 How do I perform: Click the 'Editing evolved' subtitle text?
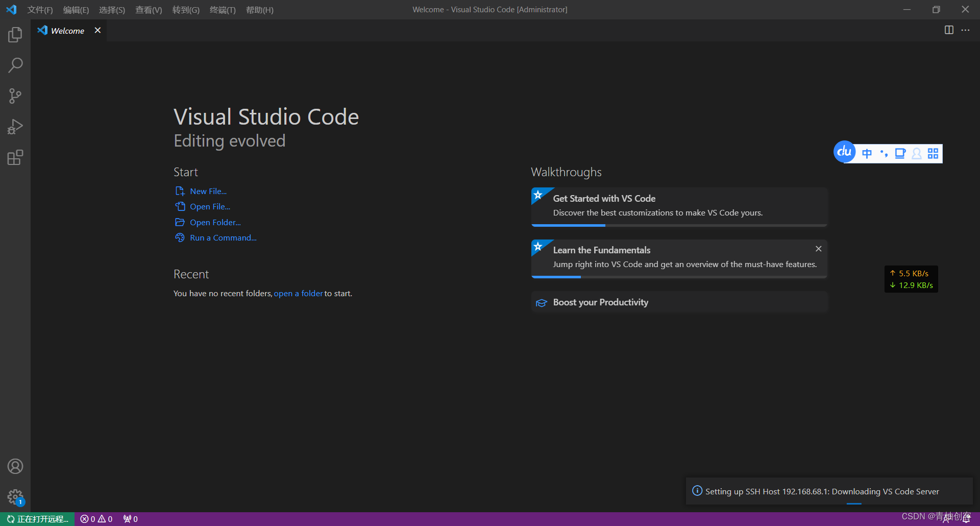(229, 141)
